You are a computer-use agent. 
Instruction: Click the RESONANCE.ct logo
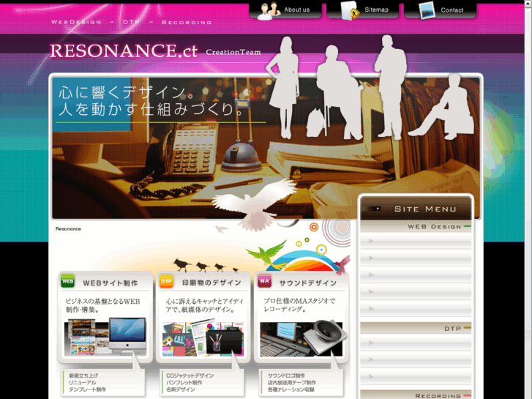(113, 51)
